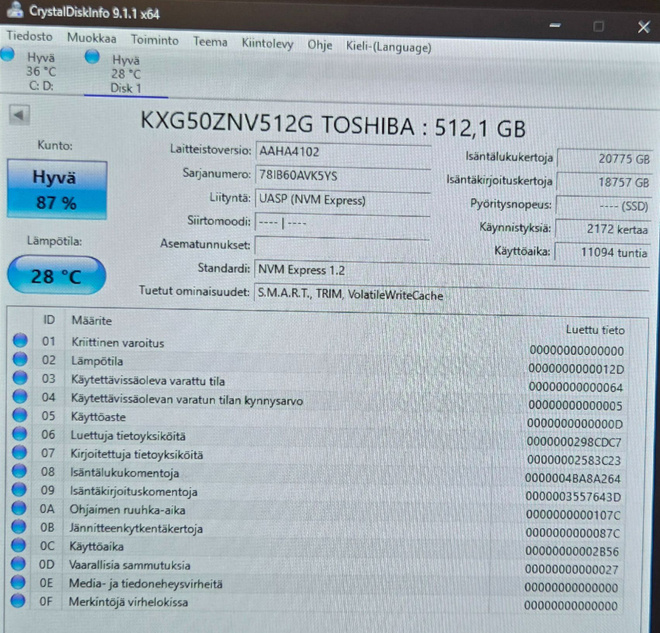This screenshot has height=633, width=660.
Task: Click status orb of Ohjaimen ruuhka-aika row
Action: (x=19, y=508)
